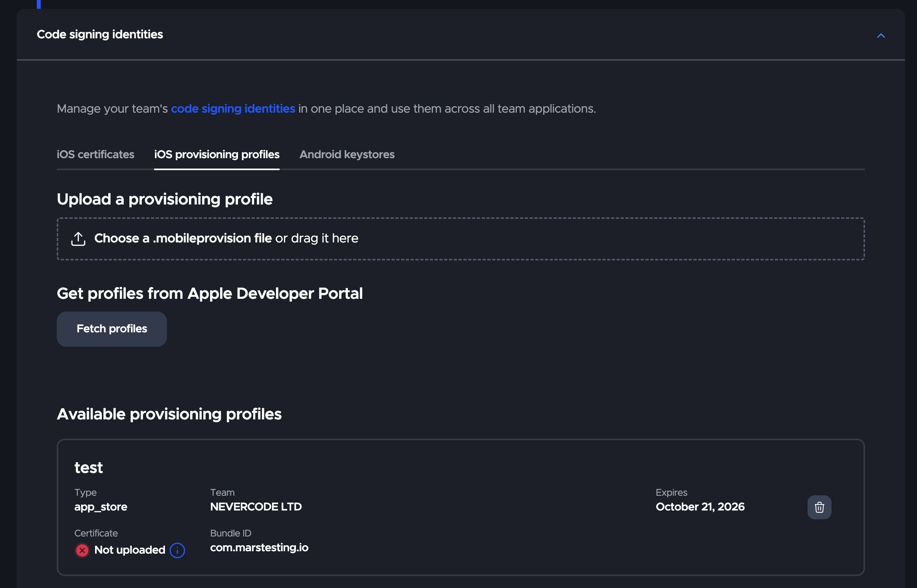Click the 'Code signing identities' section title
This screenshot has height=588, width=917.
click(100, 34)
